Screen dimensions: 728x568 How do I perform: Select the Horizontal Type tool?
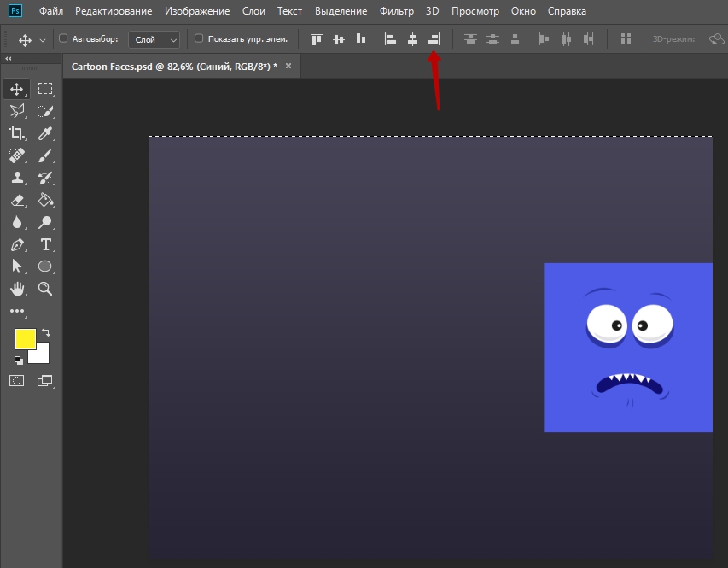[x=46, y=244]
